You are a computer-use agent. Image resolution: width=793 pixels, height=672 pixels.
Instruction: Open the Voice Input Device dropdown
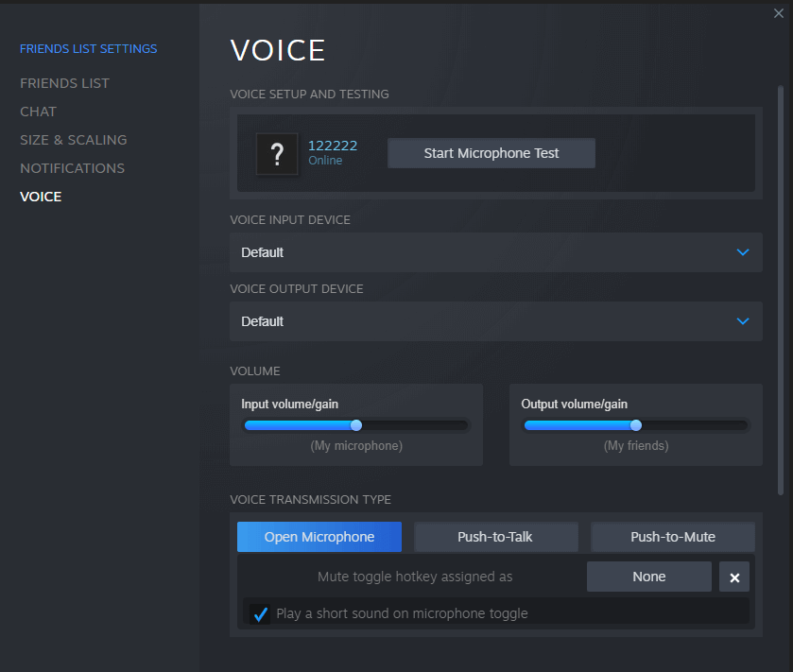[496, 252]
